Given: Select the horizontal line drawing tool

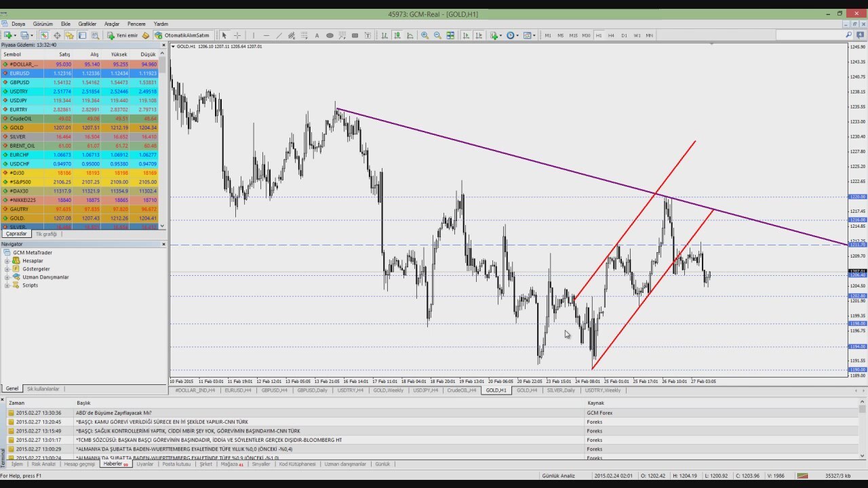Looking at the screenshot, I should [267, 35].
